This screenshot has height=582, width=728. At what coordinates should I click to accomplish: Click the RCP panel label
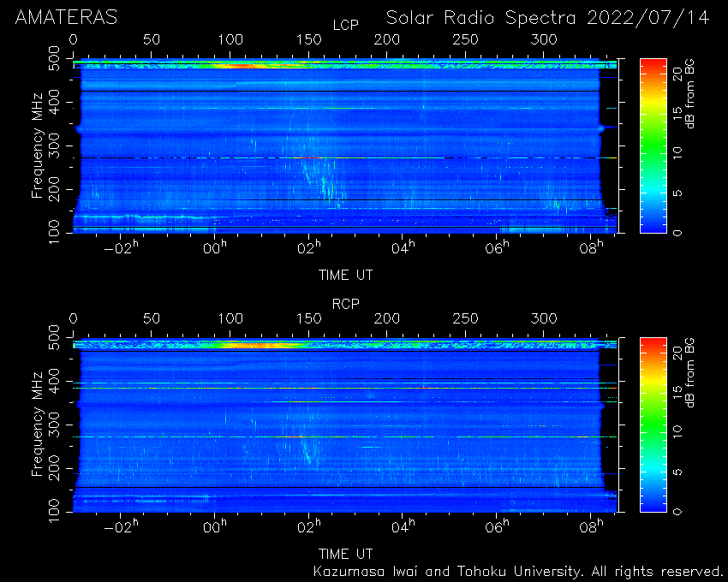pyautogui.click(x=346, y=304)
